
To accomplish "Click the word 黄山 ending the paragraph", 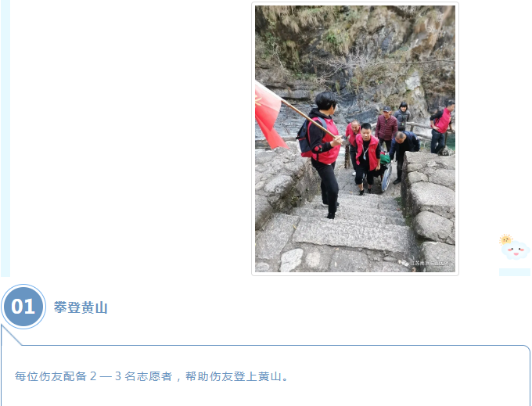I will click(270, 376).
